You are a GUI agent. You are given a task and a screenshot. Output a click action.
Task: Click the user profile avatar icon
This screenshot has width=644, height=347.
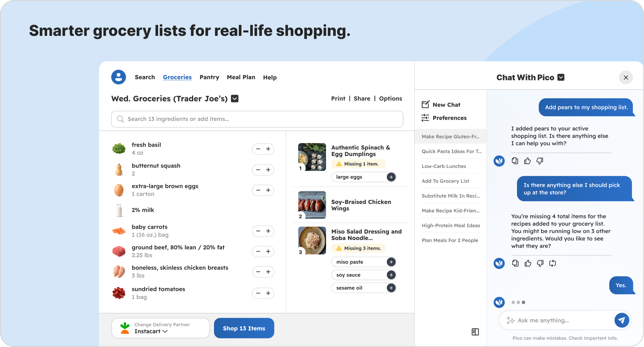[118, 77]
